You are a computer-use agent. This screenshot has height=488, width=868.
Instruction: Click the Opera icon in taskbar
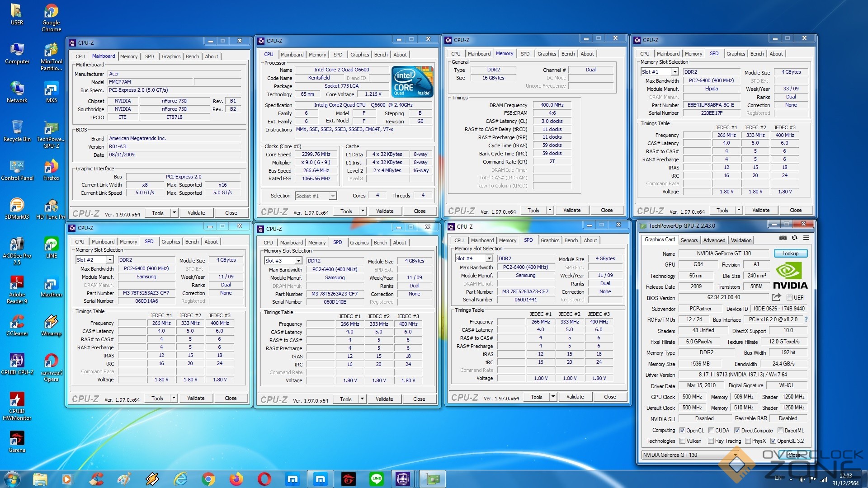[x=264, y=479]
